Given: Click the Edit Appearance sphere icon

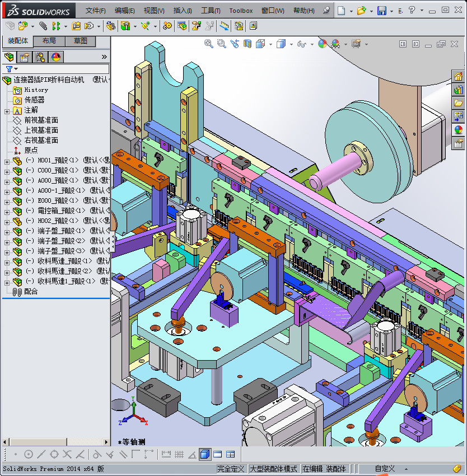Looking at the screenshot, I should click(x=323, y=44).
